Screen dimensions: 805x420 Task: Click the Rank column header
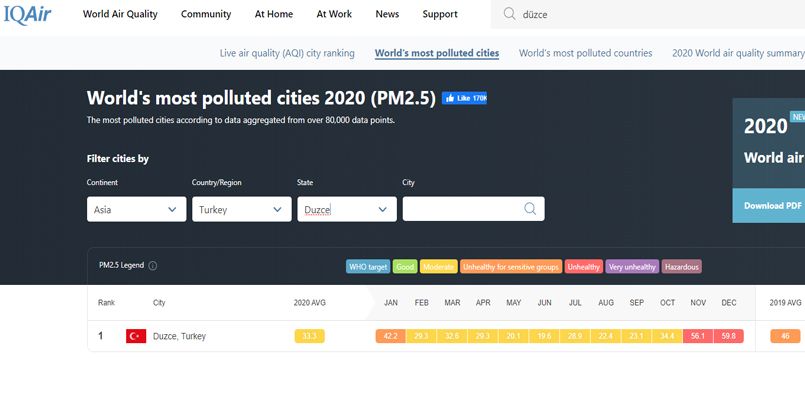tap(106, 303)
